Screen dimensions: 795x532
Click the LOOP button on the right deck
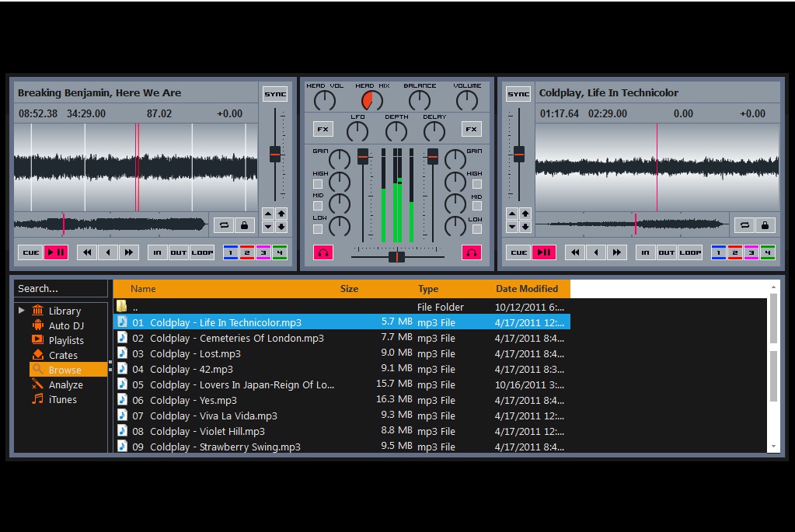point(690,252)
